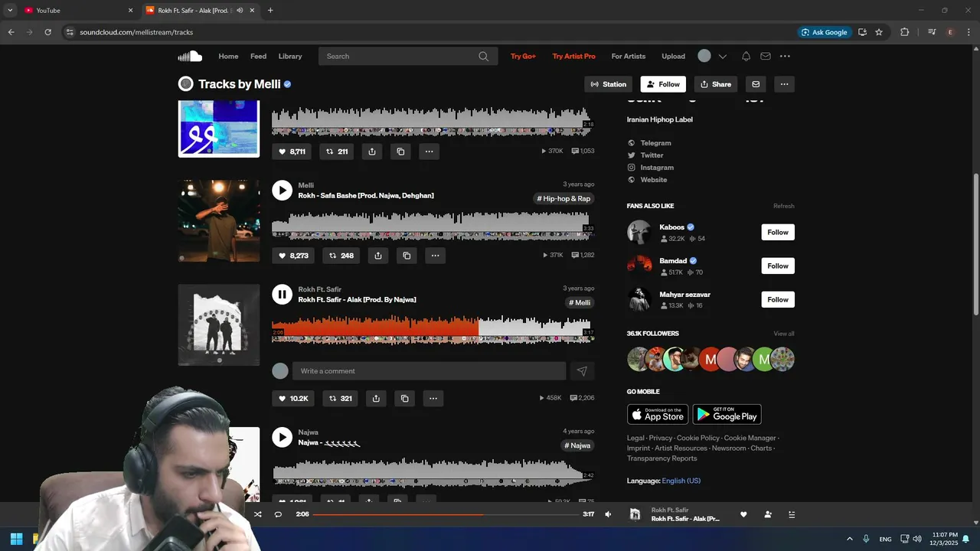Click the Write a comment field
This screenshot has height=551, width=980.
point(429,371)
